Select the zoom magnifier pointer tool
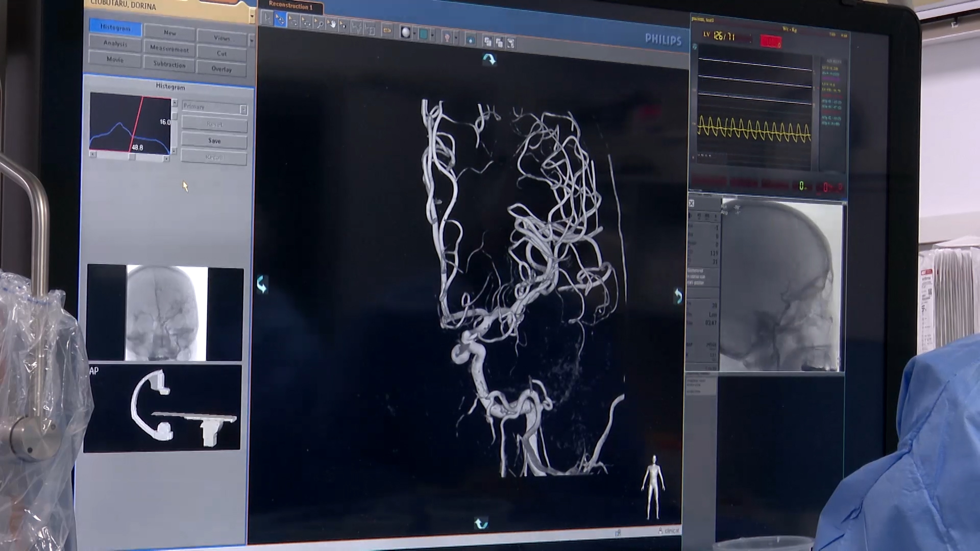Screen dimensions: 980x551 point(319,23)
